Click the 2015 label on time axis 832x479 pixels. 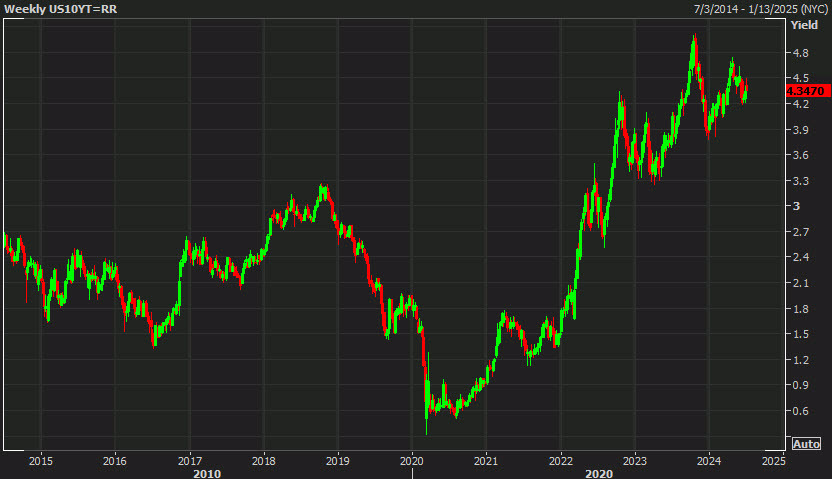[x=41, y=461]
